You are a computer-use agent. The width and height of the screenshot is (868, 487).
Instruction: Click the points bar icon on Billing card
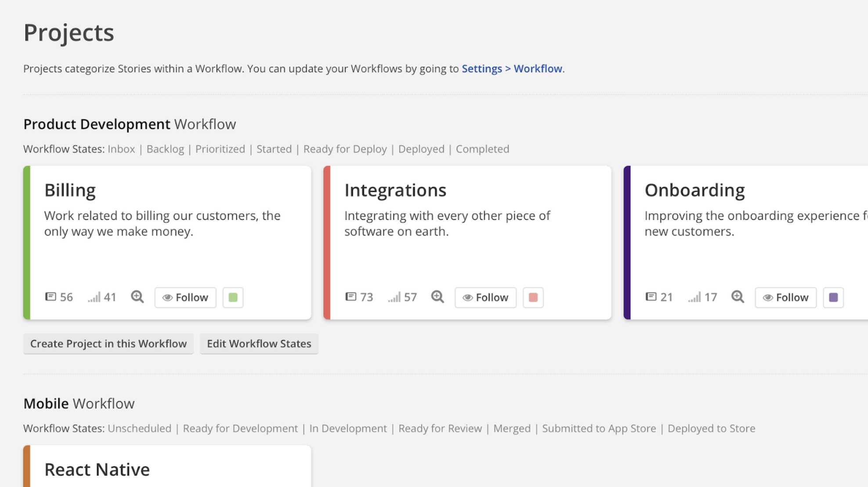pos(94,298)
